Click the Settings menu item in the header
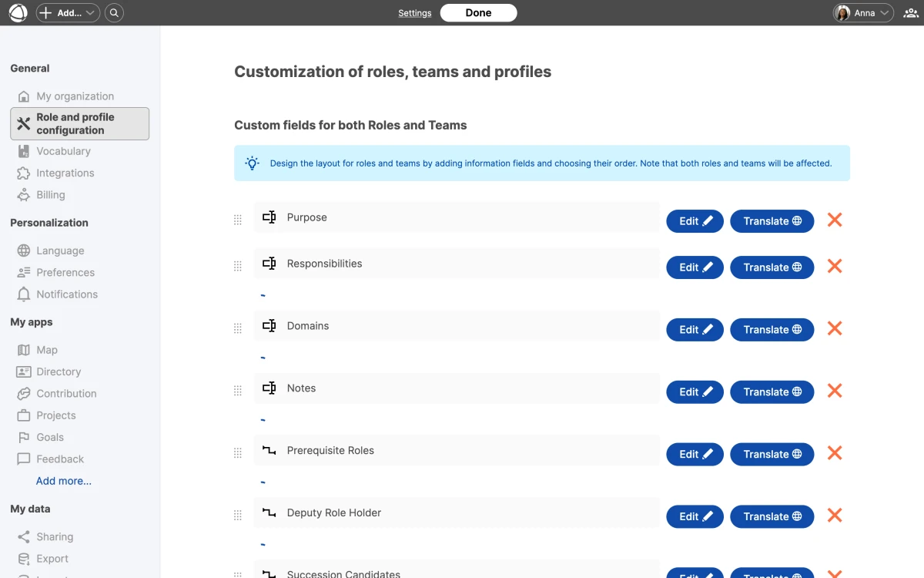924x578 pixels. pyautogui.click(x=415, y=12)
